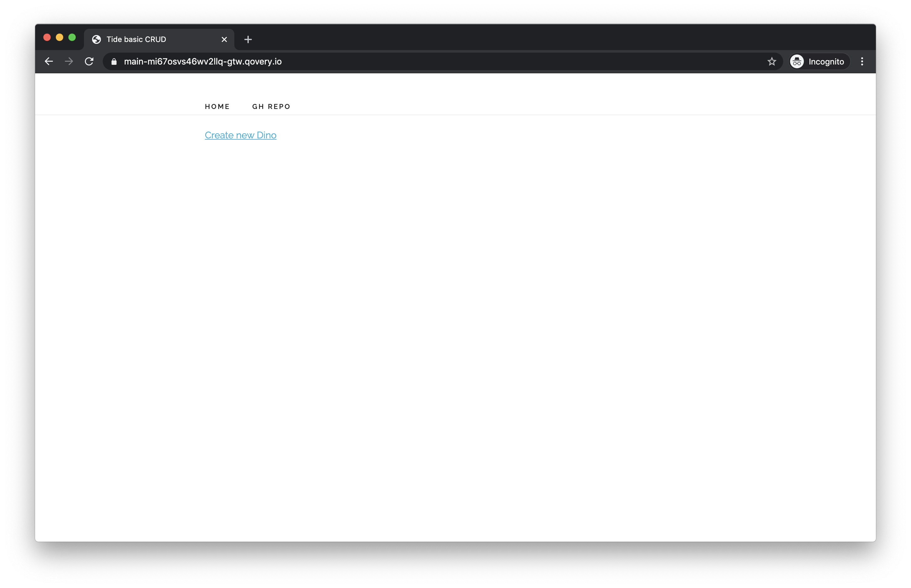Viewport: 911px width, 588px height.
Task: Select the Tide basic CRUD tab
Action: 159,39
